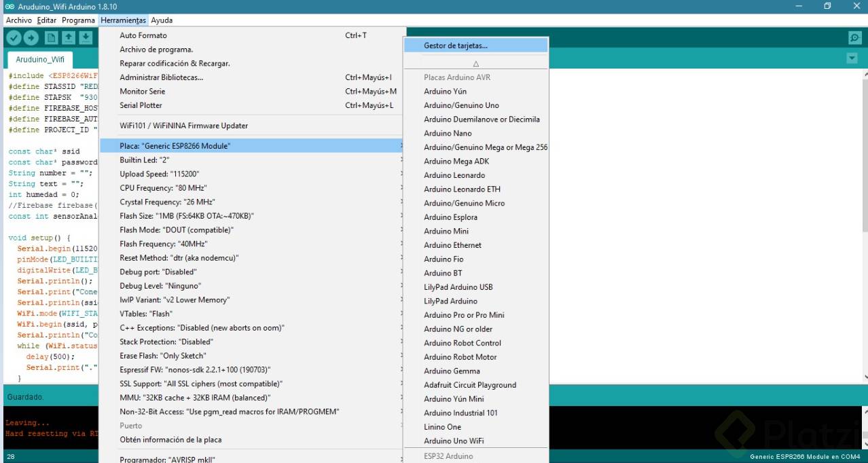
Task: Select Arduino Mega ADK board
Action: tap(475, 161)
